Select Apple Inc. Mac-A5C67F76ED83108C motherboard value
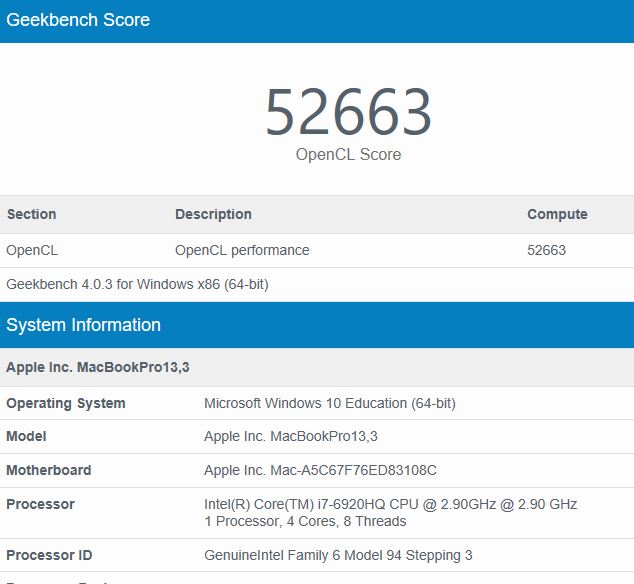634x584 pixels. (320, 470)
